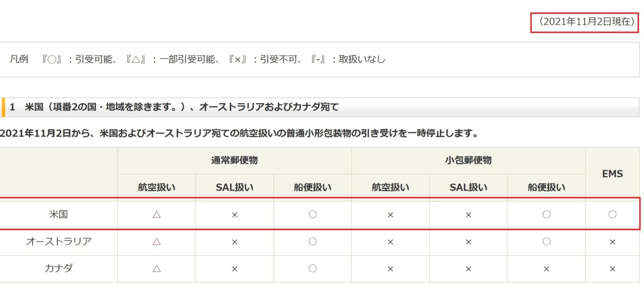Select the 米国 row label cell

point(59,214)
